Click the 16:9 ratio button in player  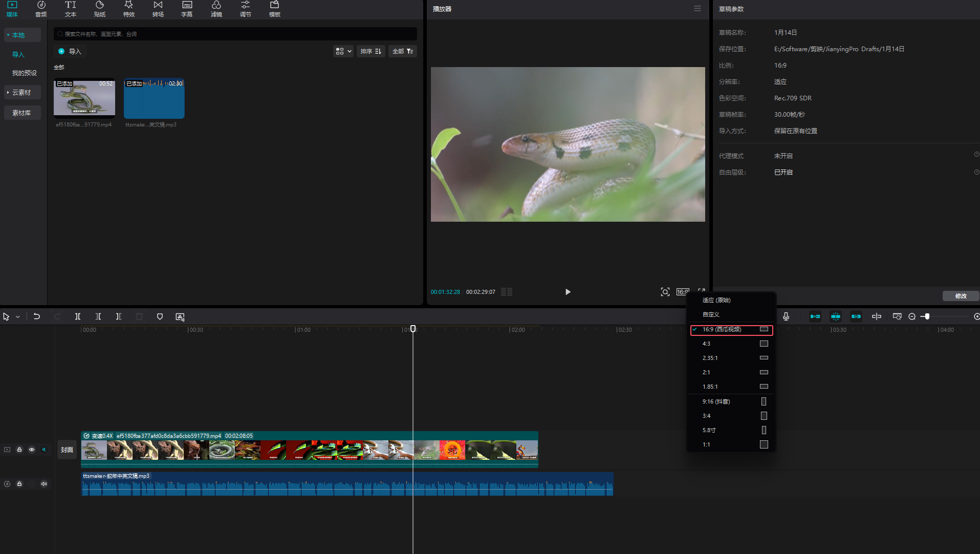[x=683, y=292]
